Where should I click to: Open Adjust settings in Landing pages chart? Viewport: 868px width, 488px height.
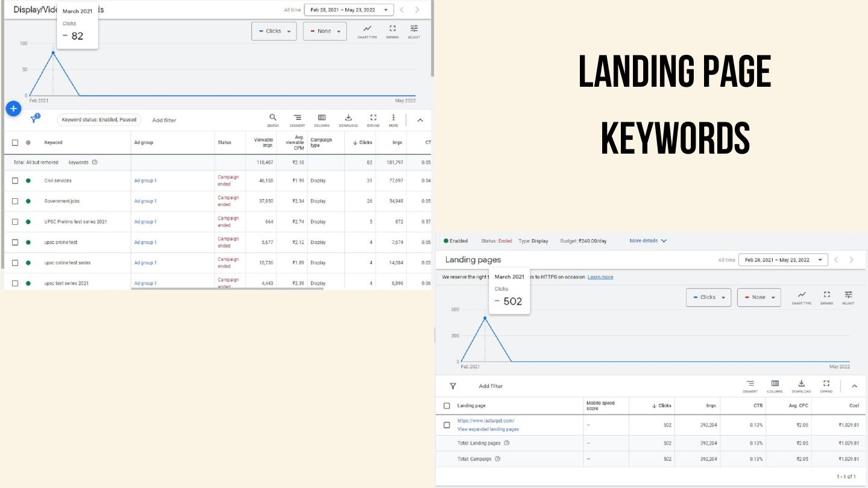(848, 297)
